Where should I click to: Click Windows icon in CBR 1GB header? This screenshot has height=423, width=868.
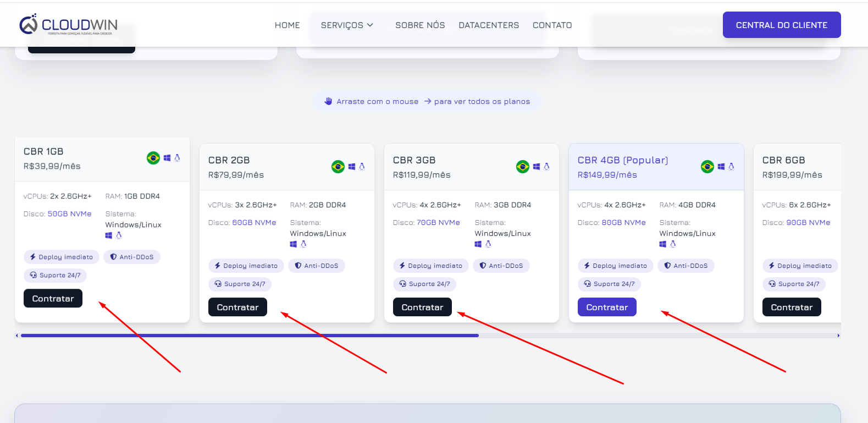tap(167, 158)
